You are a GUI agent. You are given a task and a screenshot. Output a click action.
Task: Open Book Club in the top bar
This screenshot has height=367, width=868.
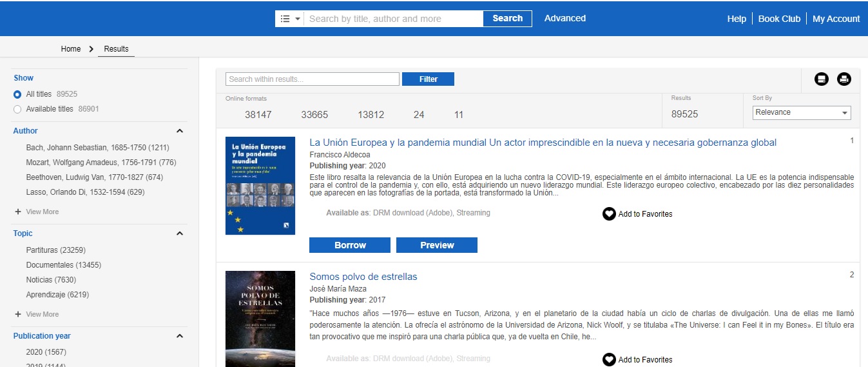(x=779, y=19)
